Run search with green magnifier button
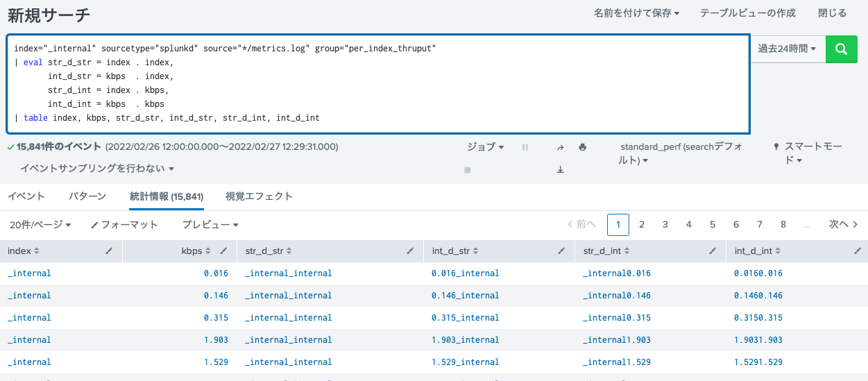Image resolution: width=868 pixels, height=381 pixels. pyautogui.click(x=842, y=49)
